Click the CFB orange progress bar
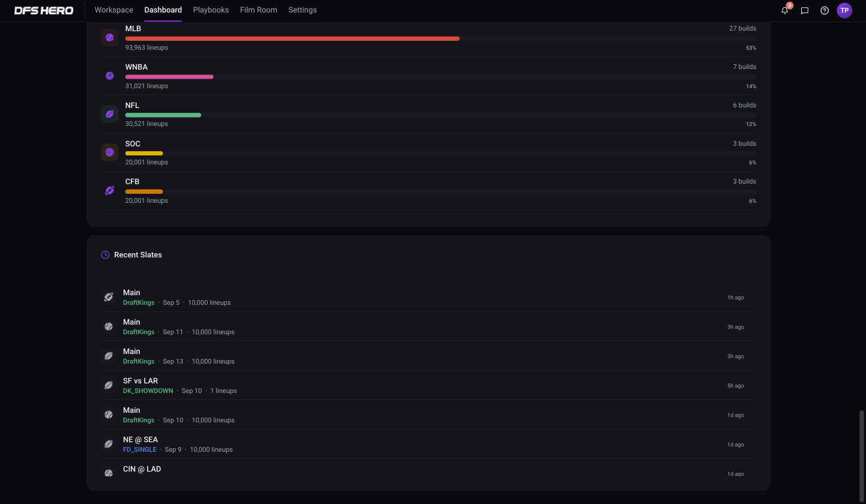The height and width of the screenshot is (504, 866). pos(144,191)
